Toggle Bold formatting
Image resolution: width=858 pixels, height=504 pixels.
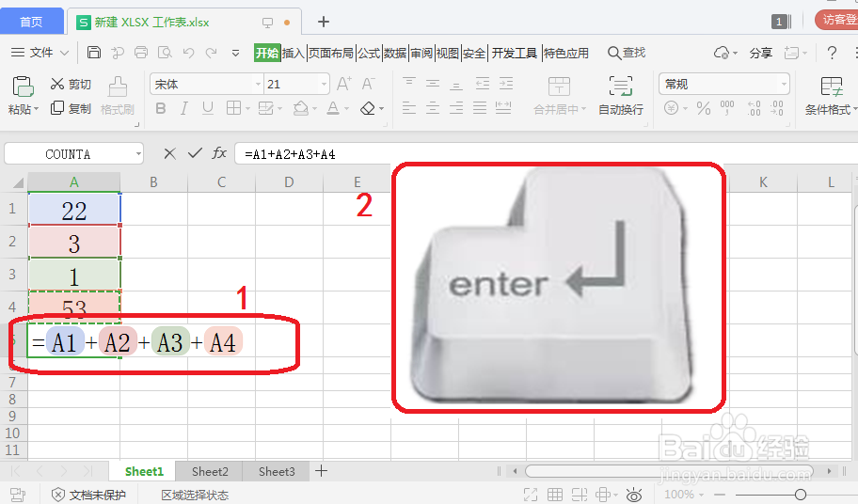click(x=160, y=108)
